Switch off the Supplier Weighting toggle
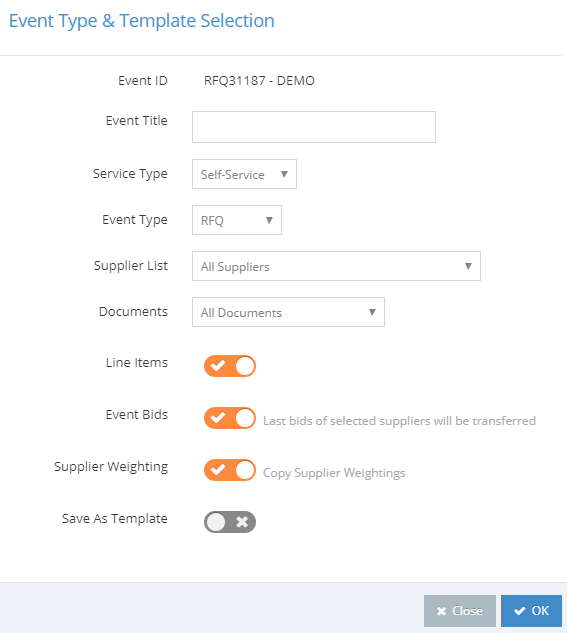 tap(230, 470)
